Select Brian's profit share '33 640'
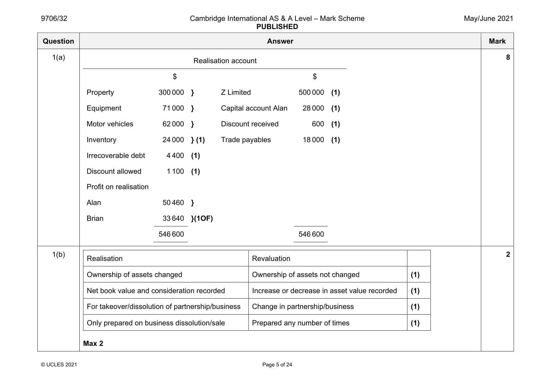Image resolution: width=555 pixels, height=392 pixels. pyautogui.click(x=173, y=219)
